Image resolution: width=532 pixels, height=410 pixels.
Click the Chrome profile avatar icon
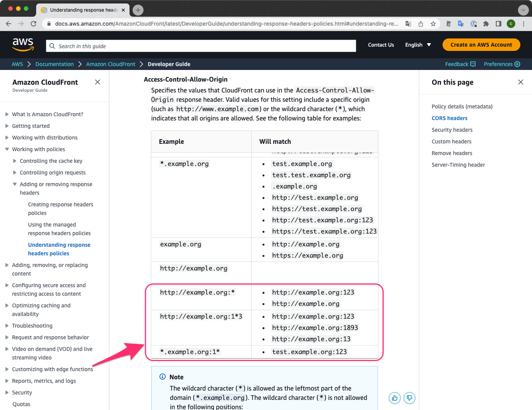511,23
